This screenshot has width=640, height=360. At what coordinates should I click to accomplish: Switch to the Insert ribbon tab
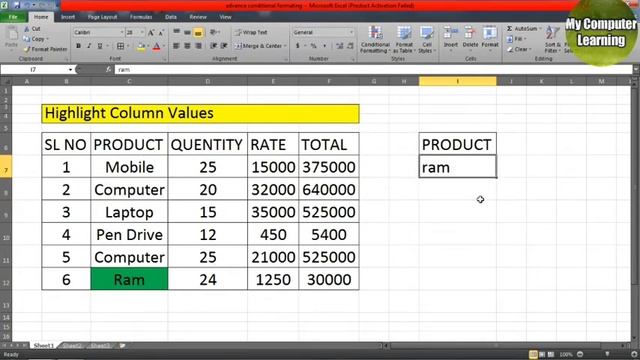(68, 17)
